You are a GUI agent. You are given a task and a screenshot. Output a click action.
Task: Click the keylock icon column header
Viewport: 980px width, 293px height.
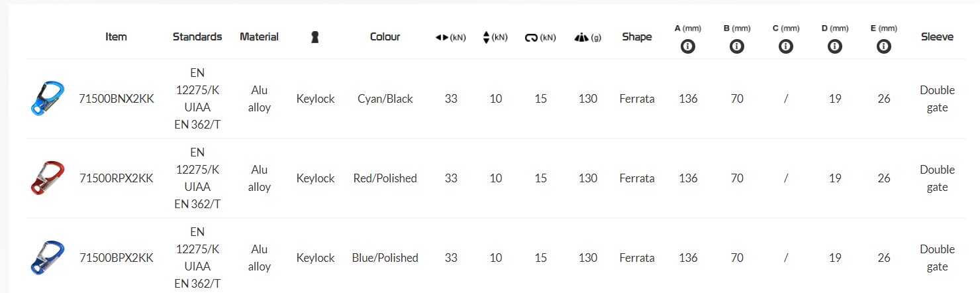[315, 37]
